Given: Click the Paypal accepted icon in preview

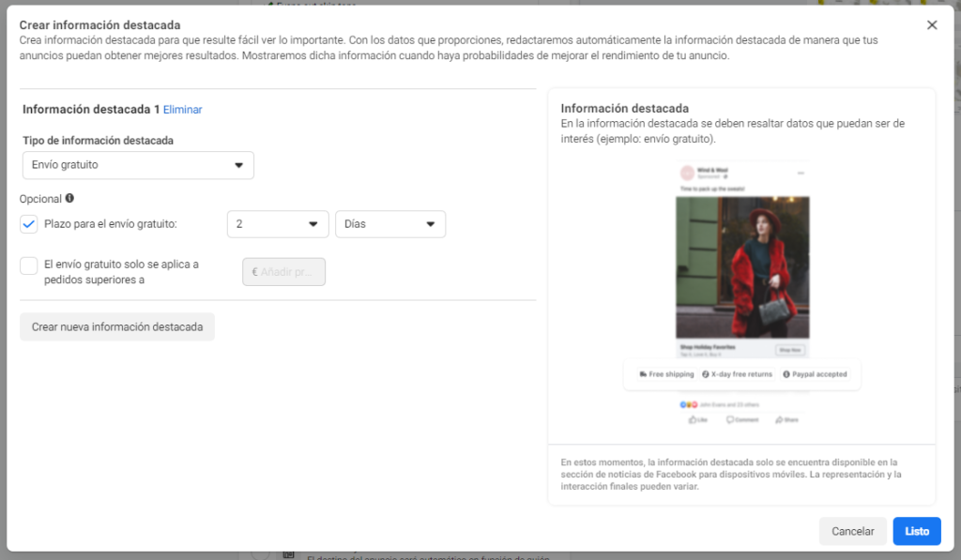Looking at the screenshot, I should coord(786,374).
